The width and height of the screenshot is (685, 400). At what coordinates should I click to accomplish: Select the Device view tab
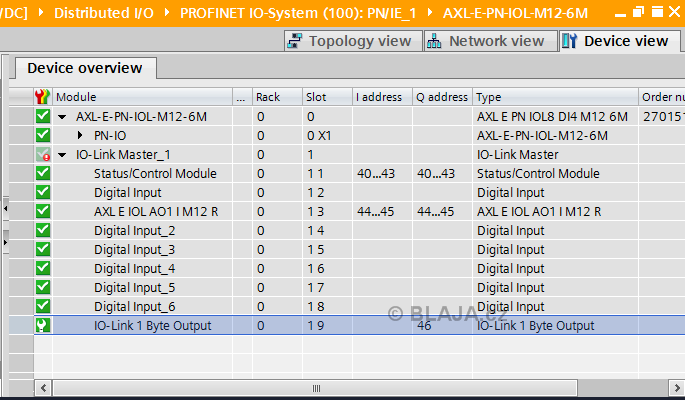[x=618, y=41]
